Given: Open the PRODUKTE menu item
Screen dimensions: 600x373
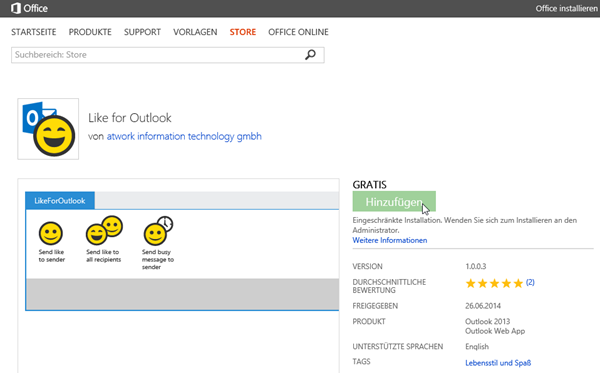Looking at the screenshot, I should (90, 32).
